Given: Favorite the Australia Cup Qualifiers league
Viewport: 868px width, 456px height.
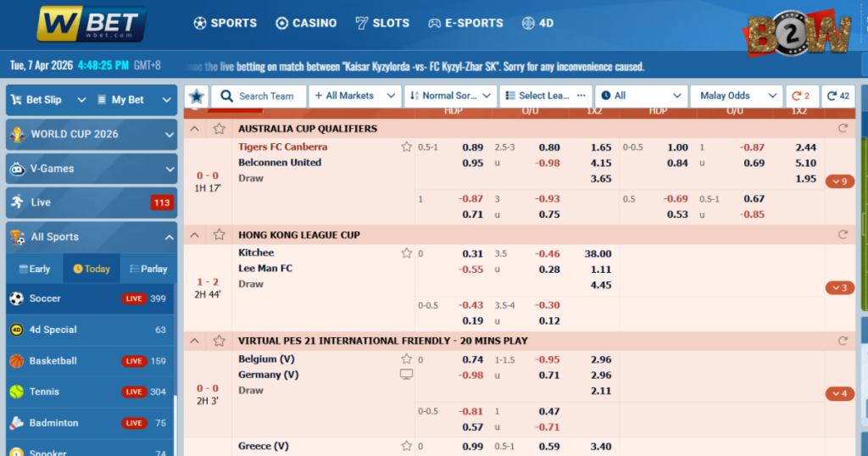Looking at the screenshot, I should [220, 129].
